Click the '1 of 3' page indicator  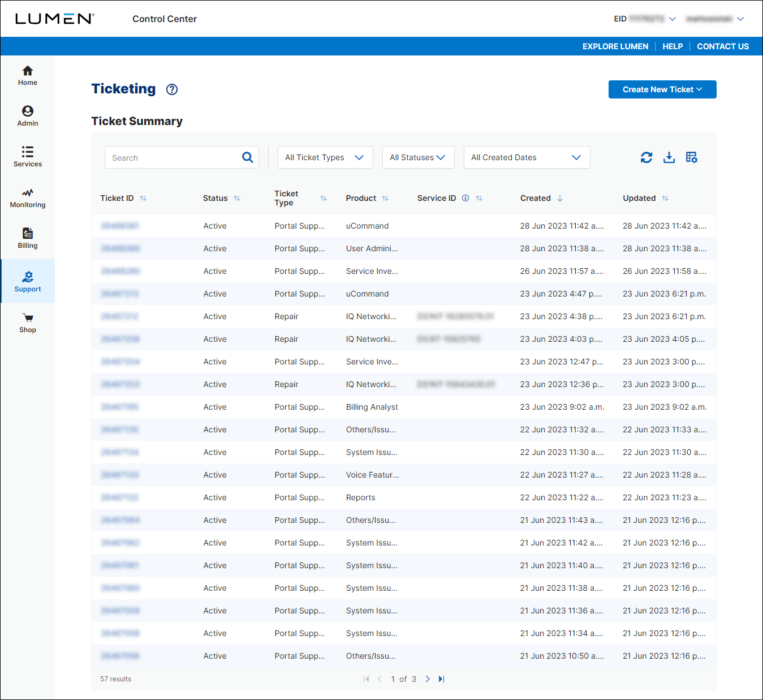(404, 679)
